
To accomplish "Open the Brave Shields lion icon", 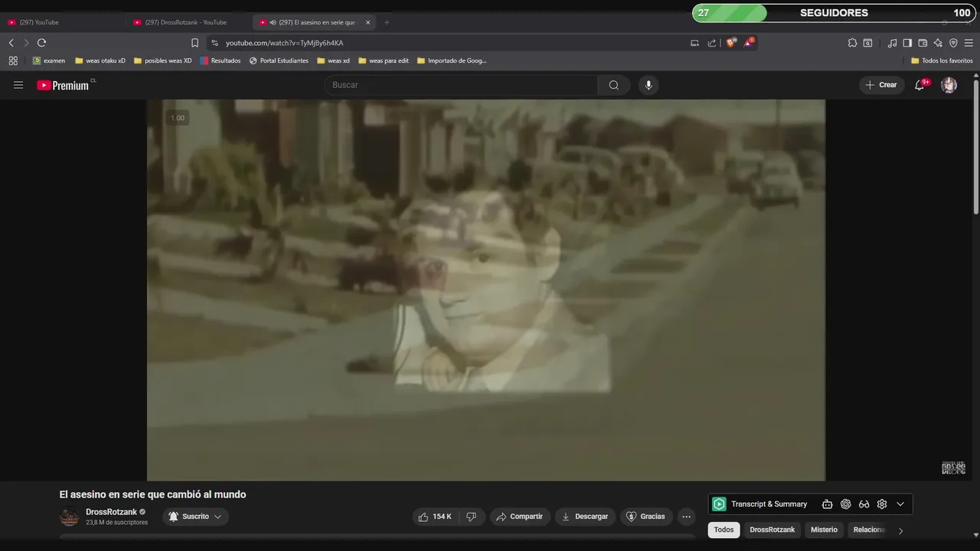I will (x=730, y=43).
